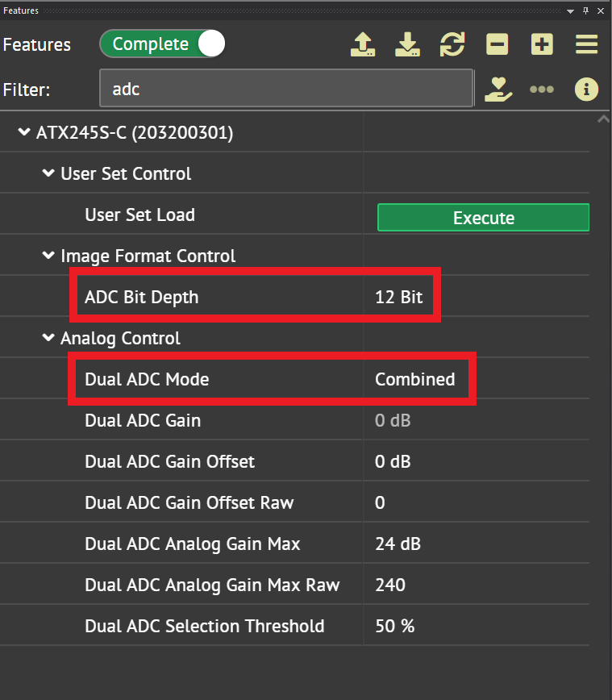Collapse the Analog Control group
The height and width of the screenshot is (700, 612).
(x=48, y=339)
